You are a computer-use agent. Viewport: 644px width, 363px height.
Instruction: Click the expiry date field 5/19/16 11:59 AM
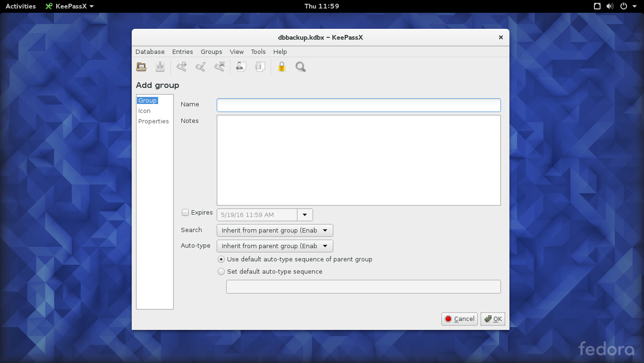(257, 215)
